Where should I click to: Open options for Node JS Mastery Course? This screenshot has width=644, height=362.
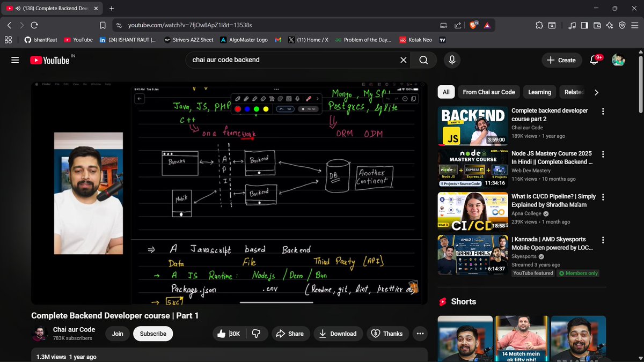[x=603, y=154]
